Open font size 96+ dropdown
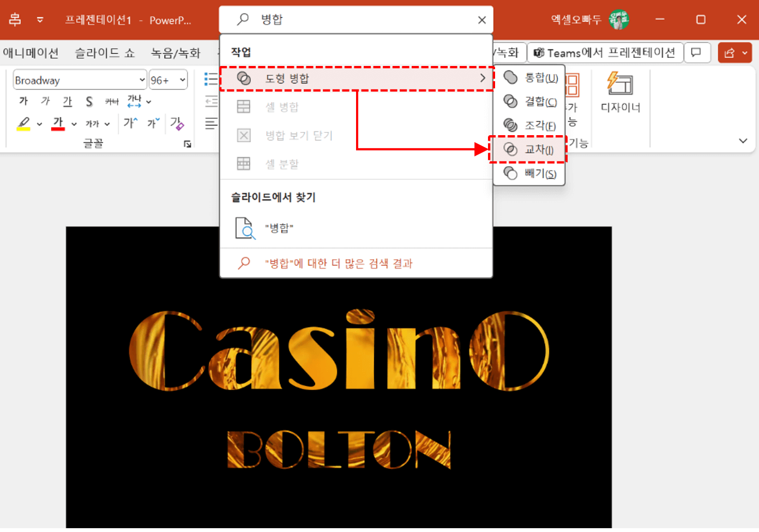 coord(183,80)
